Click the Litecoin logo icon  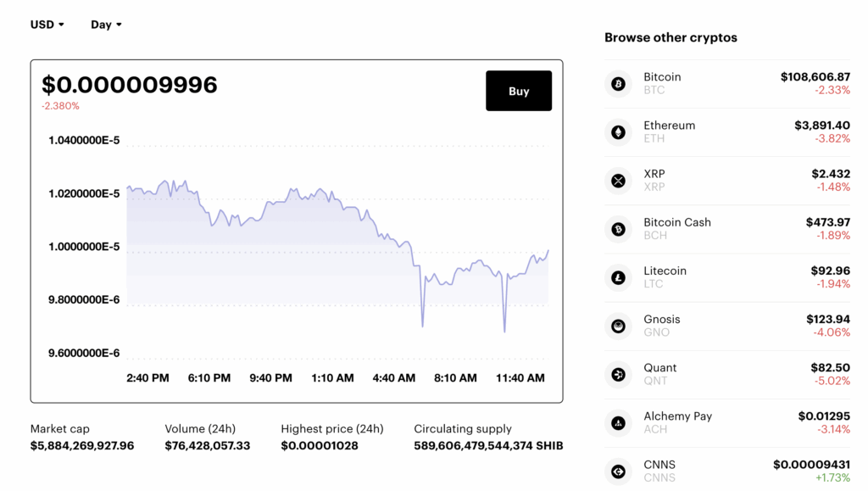618,277
